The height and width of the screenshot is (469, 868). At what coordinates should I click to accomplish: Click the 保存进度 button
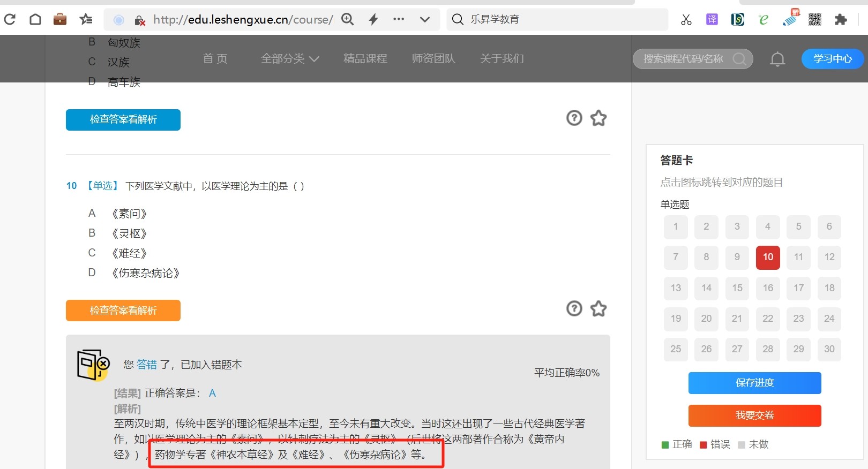[x=754, y=383]
